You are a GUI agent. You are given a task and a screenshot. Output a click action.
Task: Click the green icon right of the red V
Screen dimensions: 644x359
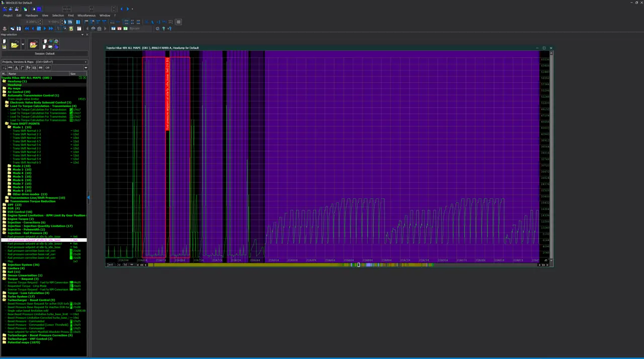click(x=125, y=29)
